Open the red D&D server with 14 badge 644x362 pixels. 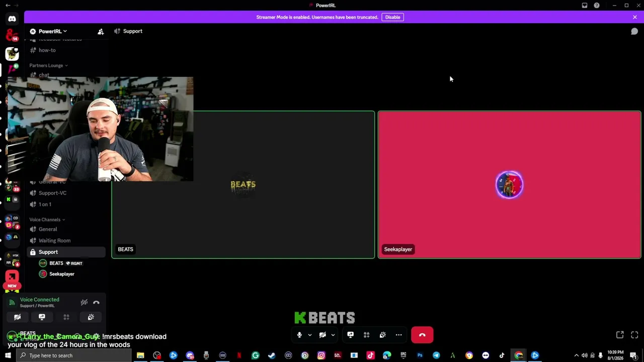[x=12, y=35]
